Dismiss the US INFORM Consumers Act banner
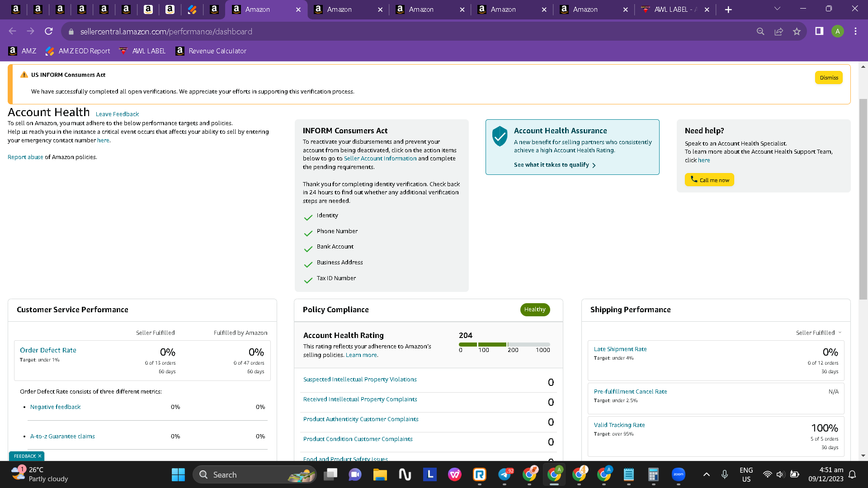Viewport: 868px width, 488px height. 829,78
